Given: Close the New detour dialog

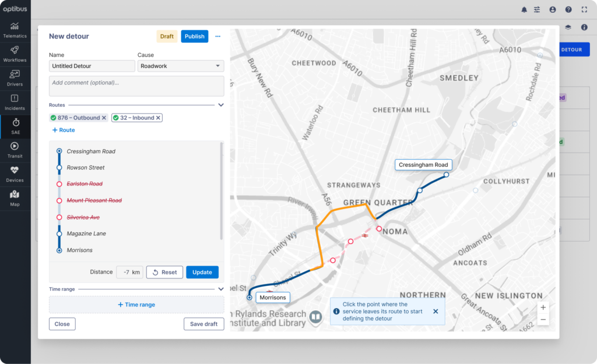Looking at the screenshot, I should click(x=62, y=324).
